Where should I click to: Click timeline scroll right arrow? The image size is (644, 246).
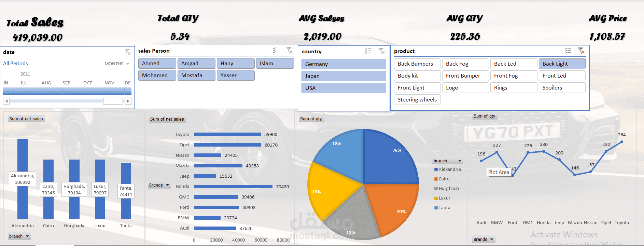128,101
